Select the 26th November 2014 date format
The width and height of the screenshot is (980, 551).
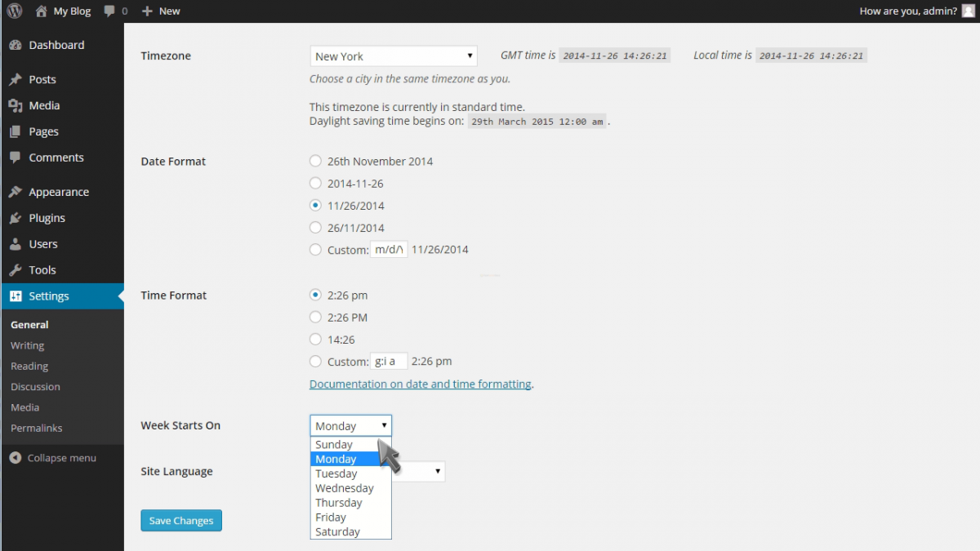pos(315,161)
